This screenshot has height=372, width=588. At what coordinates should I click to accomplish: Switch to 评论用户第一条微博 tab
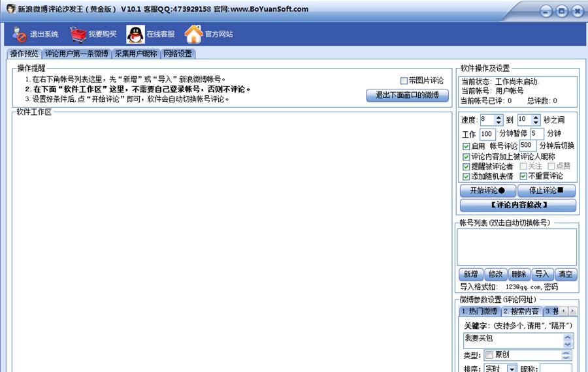[76, 54]
